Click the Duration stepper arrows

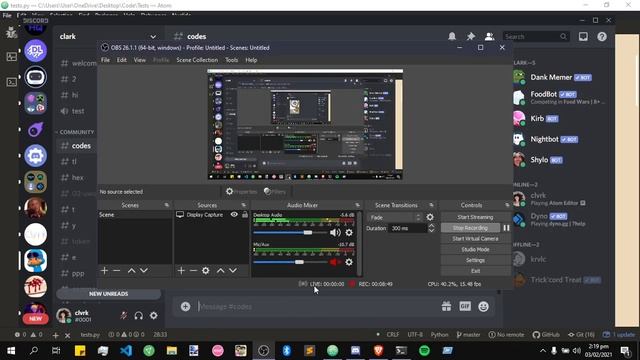point(431,228)
